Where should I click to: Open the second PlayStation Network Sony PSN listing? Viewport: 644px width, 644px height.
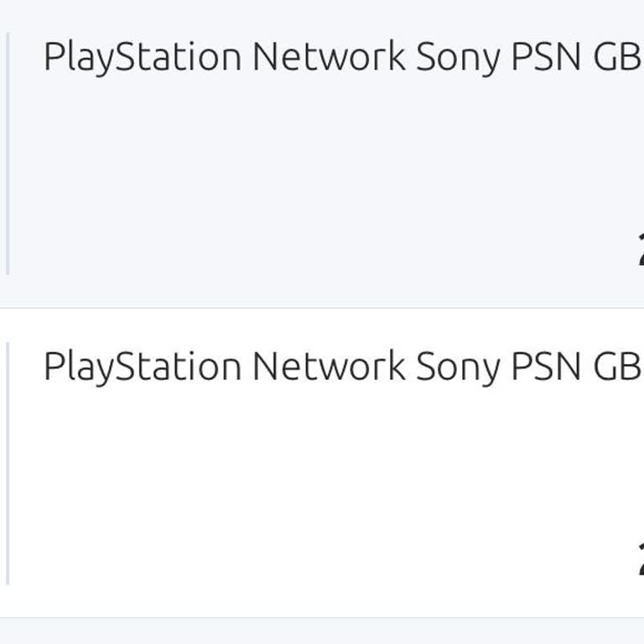click(x=335, y=366)
